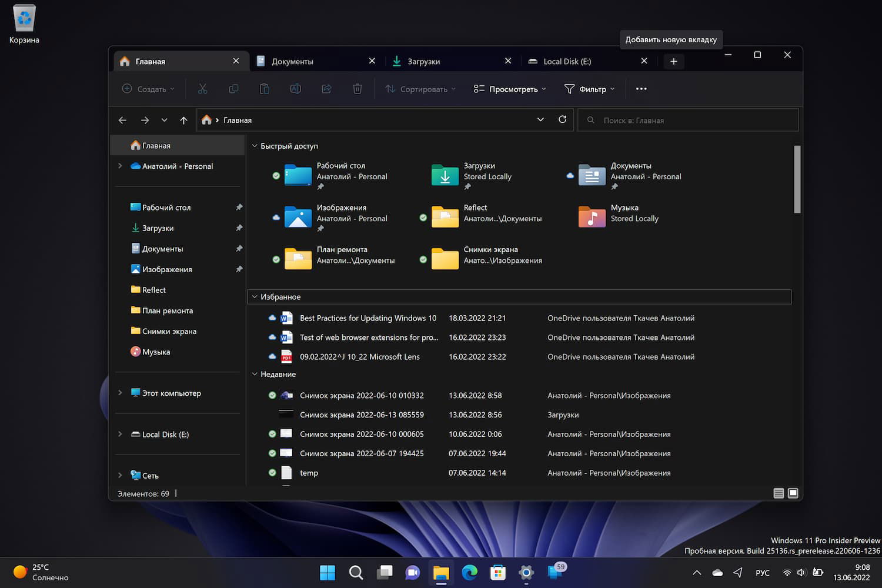This screenshot has height=588, width=882.
Task: Open the See more three-dots menu
Action: point(641,89)
